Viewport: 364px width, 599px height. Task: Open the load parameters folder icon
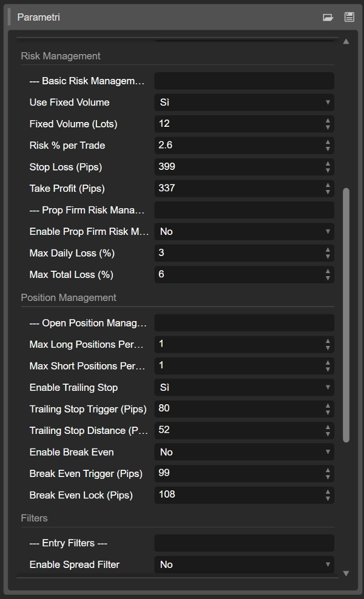coord(328,18)
